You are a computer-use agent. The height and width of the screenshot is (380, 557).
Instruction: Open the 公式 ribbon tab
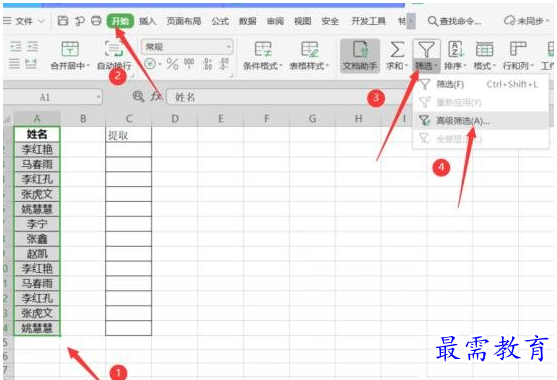(220, 21)
